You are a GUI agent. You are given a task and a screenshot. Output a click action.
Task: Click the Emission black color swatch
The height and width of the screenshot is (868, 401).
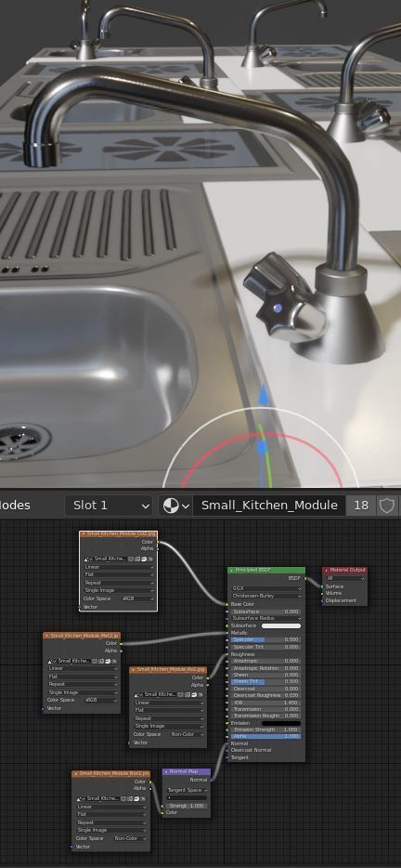pyautogui.click(x=281, y=723)
